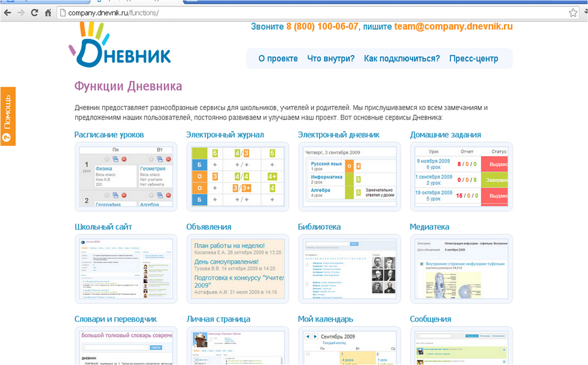Click the school site preview thumbnail

(x=126, y=269)
